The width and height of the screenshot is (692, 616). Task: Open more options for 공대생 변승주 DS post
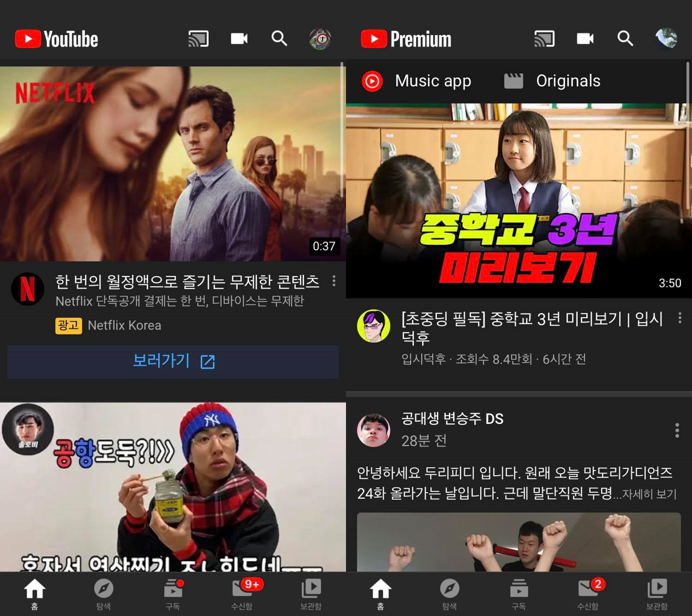click(677, 430)
